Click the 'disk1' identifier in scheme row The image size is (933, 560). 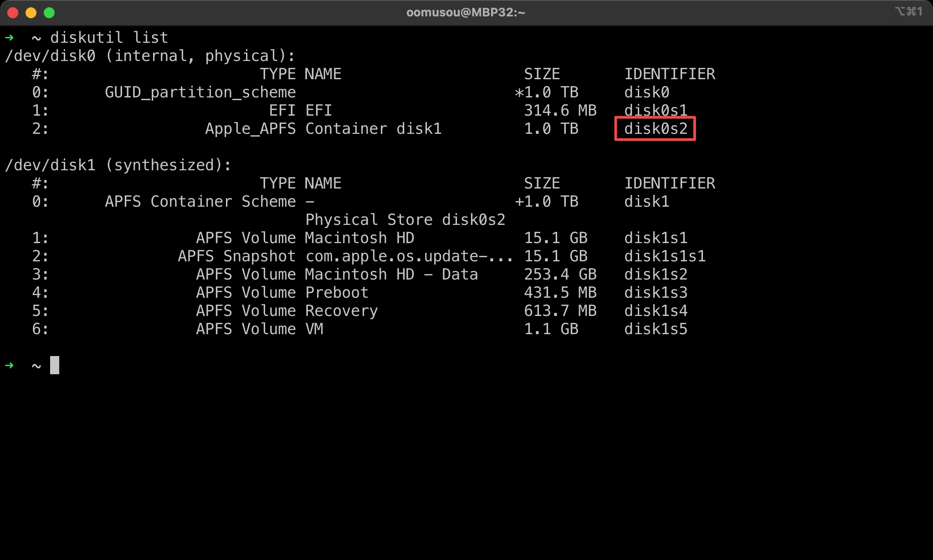click(x=647, y=202)
